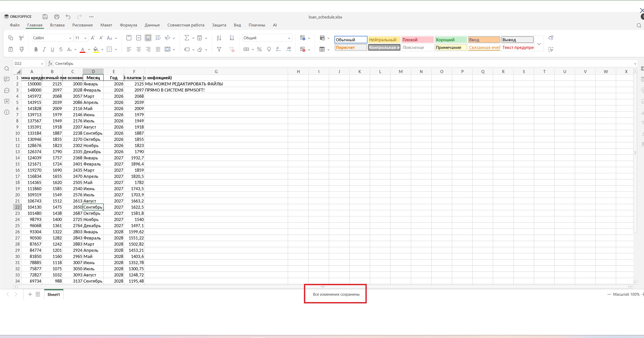
Task: Sort ascending with the A-Z icon
Action: click(219, 38)
